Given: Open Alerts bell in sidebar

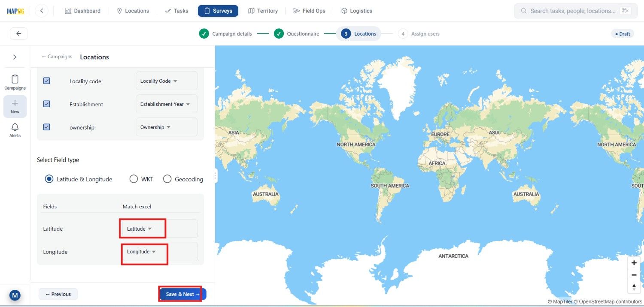Looking at the screenshot, I should tap(15, 130).
